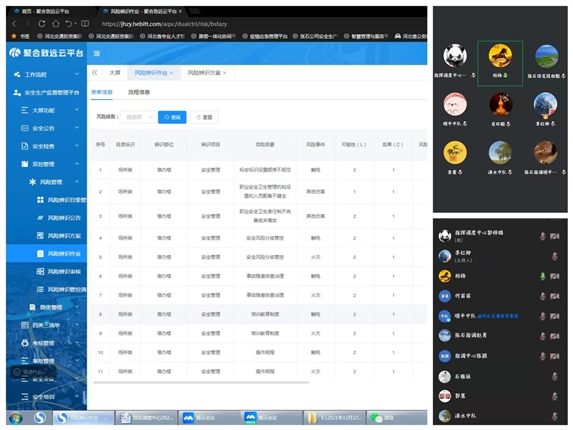
Task: Switch to the 大屏 page tab
Action: (x=115, y=73)
